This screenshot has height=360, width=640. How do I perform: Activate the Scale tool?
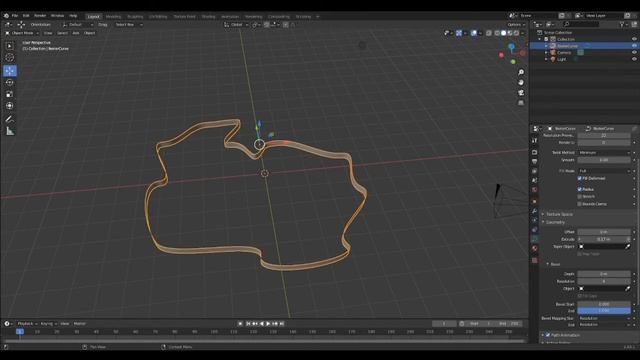pos(10,94)
